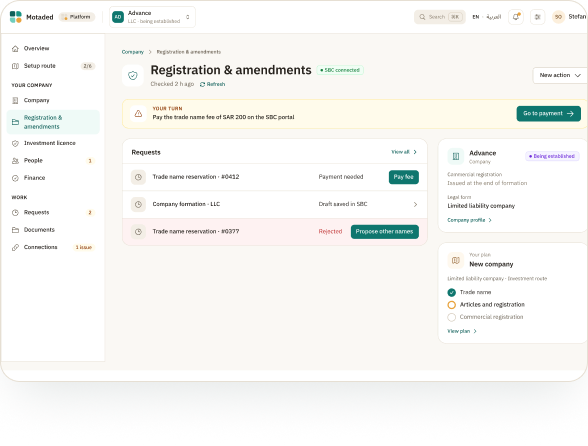Open Connections in the sidebar
Image resolution: width=588 pixels, height=446 pixels.
[53, 247]
